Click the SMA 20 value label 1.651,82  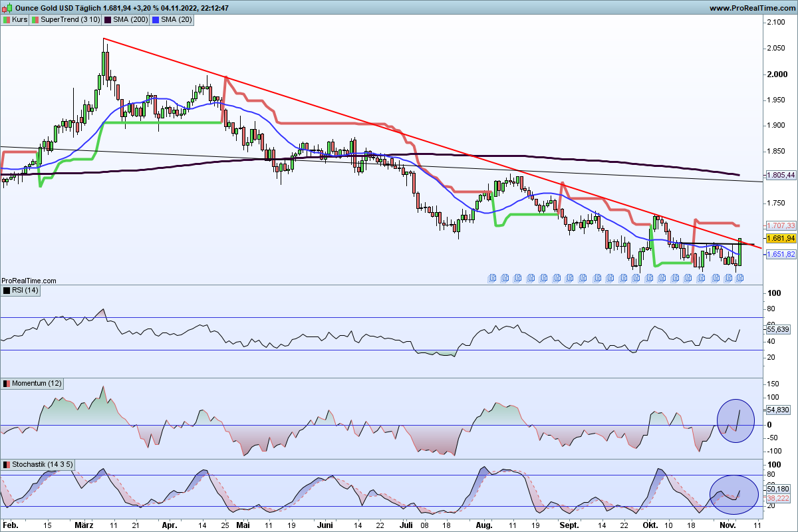coord(780,254)
